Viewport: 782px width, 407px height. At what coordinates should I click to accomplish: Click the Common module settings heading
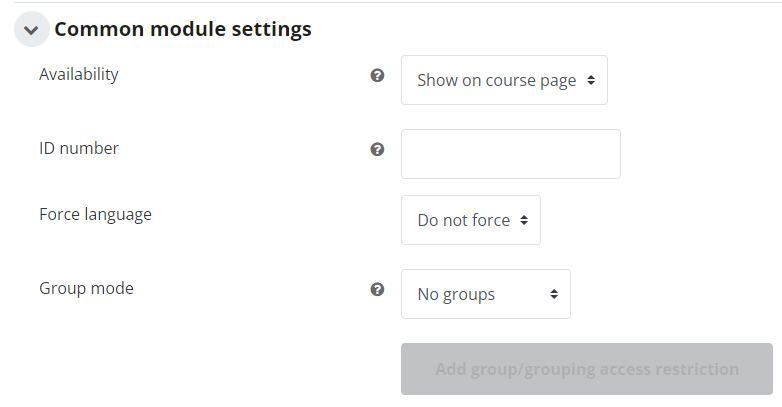click(x=183, y=29)
